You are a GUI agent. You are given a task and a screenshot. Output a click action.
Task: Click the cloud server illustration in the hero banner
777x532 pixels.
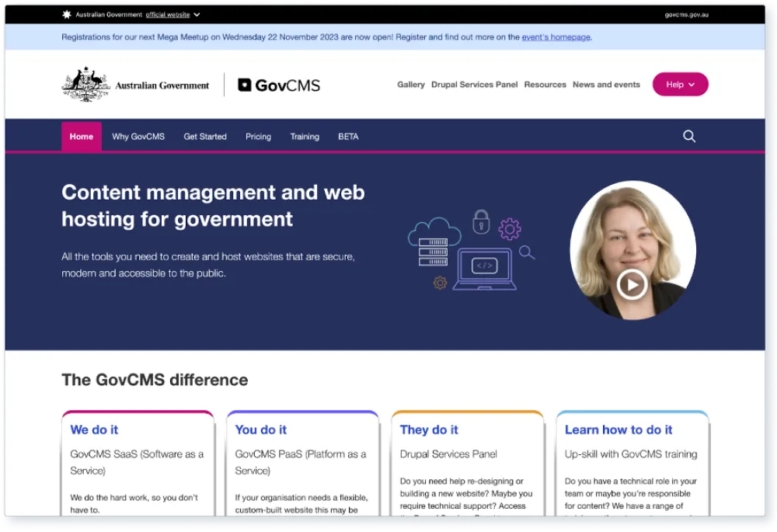434,242
